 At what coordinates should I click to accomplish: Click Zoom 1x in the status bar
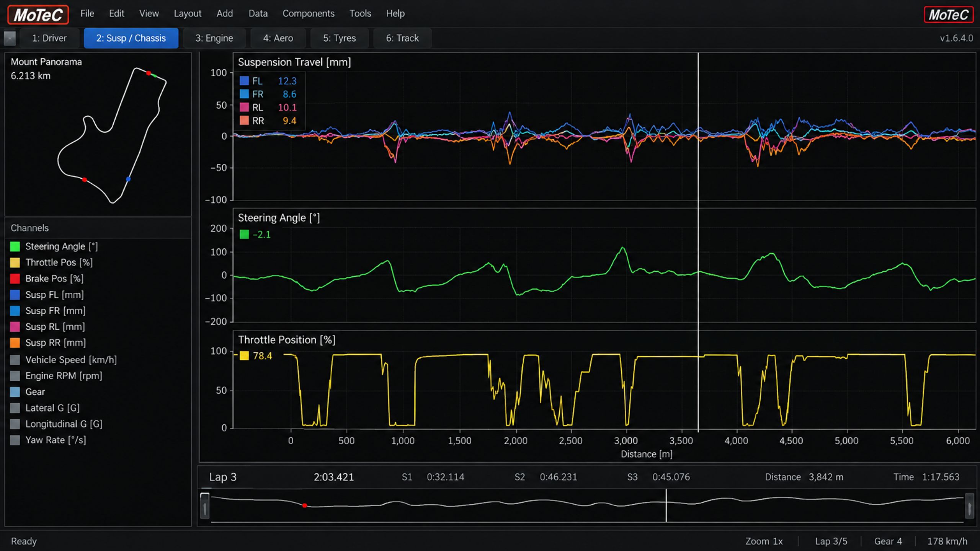pyautogui.click(x=764, y=541)
